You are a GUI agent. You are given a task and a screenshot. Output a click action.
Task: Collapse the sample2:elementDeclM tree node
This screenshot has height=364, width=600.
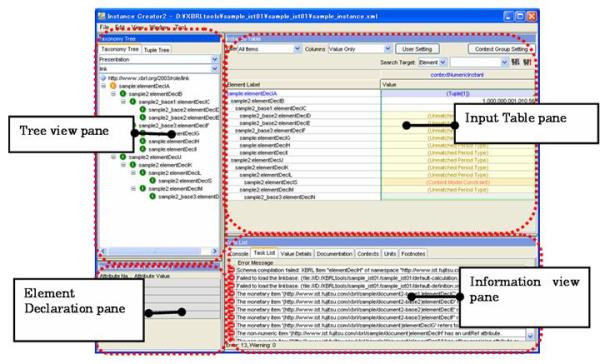point(133,189)
